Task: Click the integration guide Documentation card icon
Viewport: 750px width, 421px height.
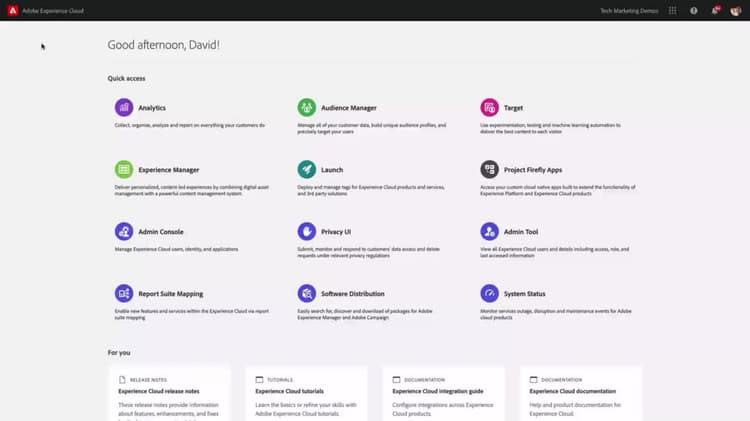Action: coord(396,380)
